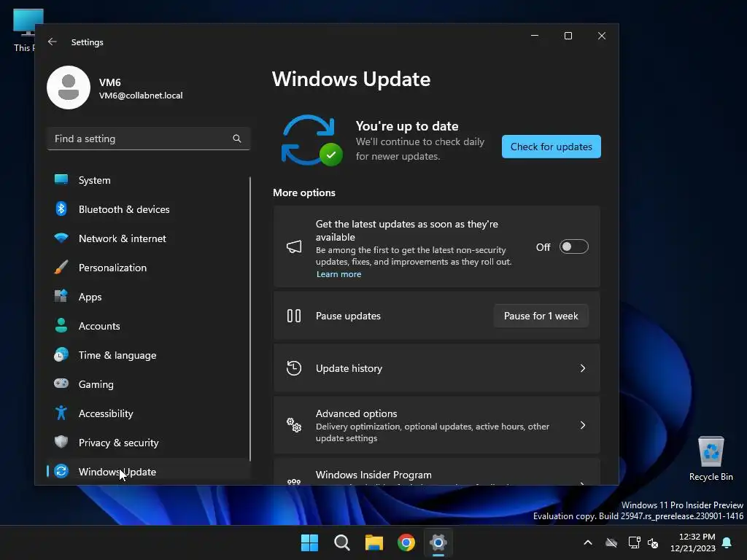Click You're up to date status text

tap(407, 125)
